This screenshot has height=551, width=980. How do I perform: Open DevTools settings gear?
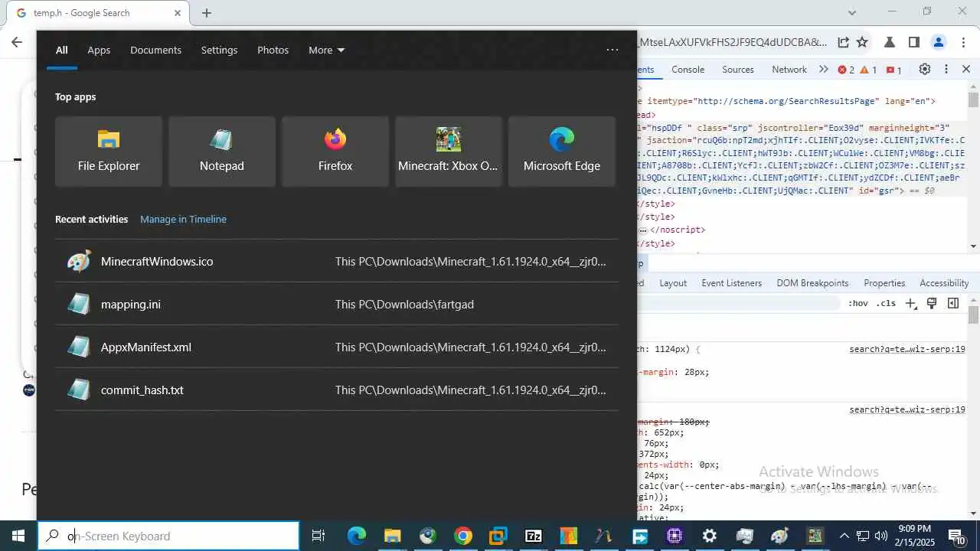click(x=925, y=69)
